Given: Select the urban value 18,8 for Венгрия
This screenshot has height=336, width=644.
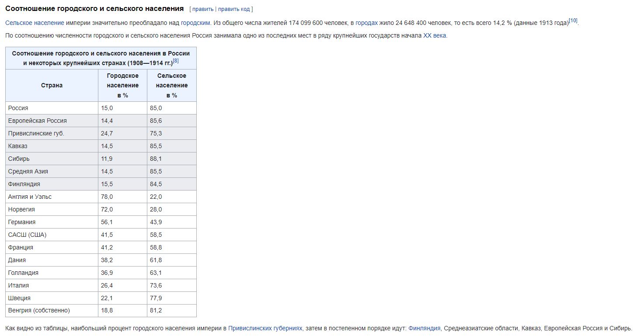Looking at the screenshot, I should tap(107, 311).
